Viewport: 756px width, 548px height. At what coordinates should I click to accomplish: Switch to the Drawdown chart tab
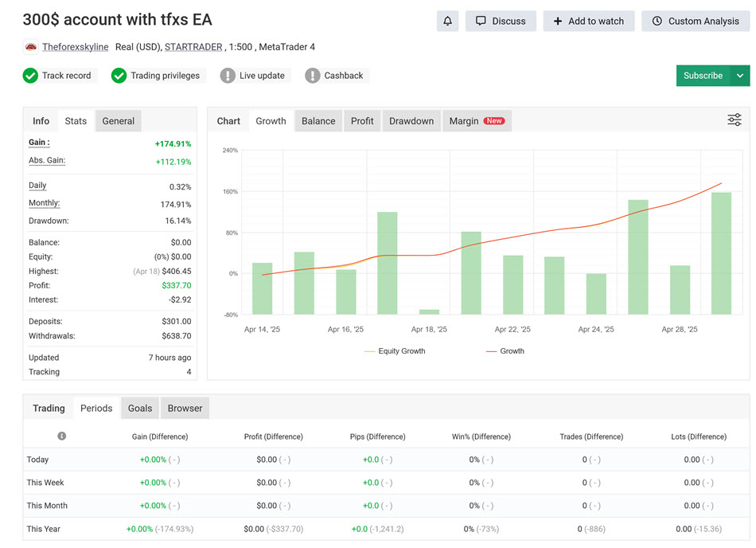click(x=411, y=121)
